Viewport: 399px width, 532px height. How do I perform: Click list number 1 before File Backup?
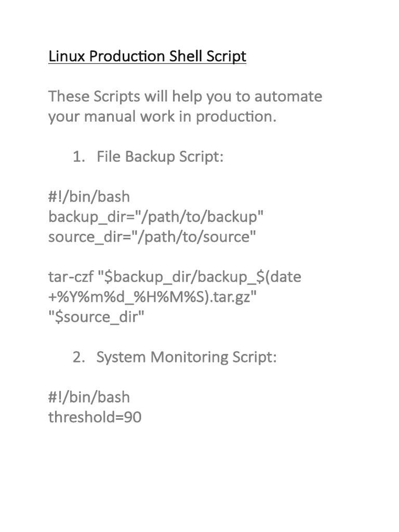point(78,156)
